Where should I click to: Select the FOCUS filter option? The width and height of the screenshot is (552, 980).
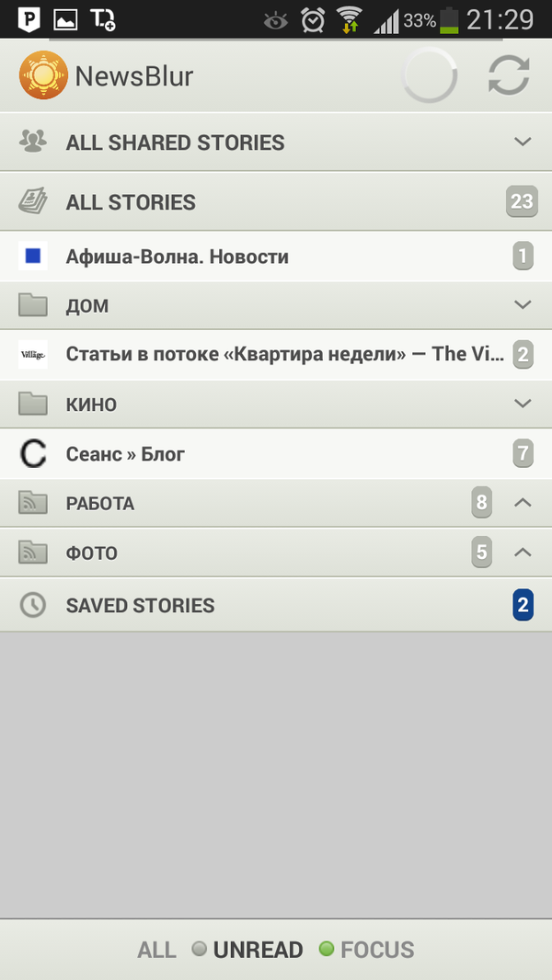point(377,950)
